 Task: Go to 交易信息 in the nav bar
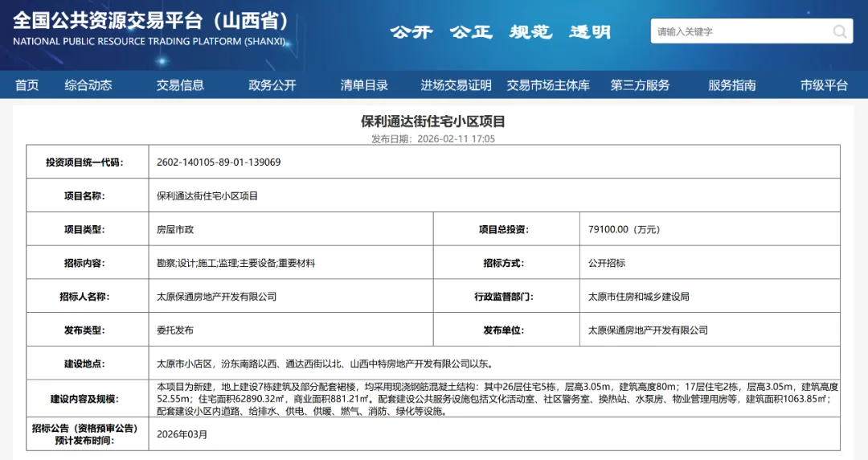pos(181,84)
